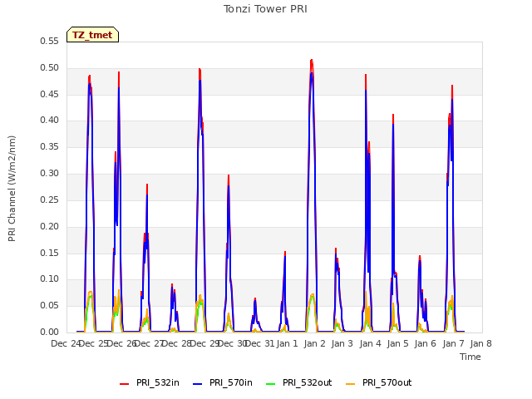Click the TZ_tmet annotation label

click(92, 35)
